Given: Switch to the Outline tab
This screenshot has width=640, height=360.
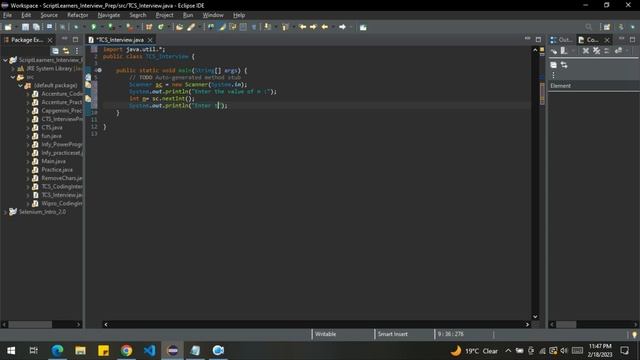Looking at the screenshot, I should coord(561,40).
